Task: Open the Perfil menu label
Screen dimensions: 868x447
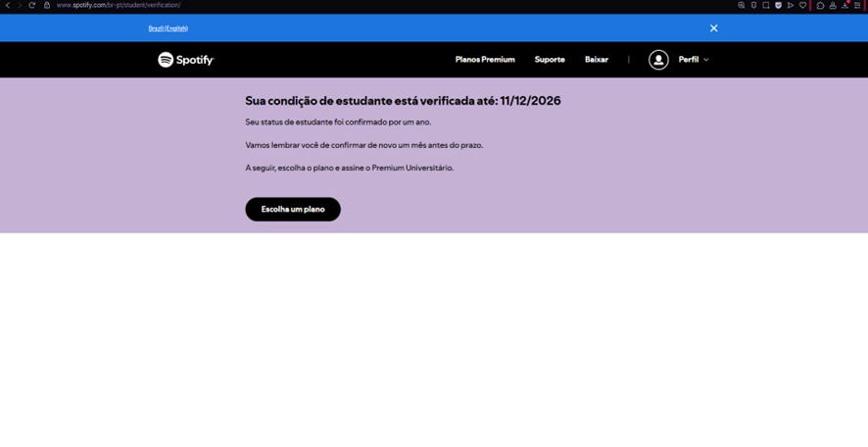Action: [x=688, y=59]
